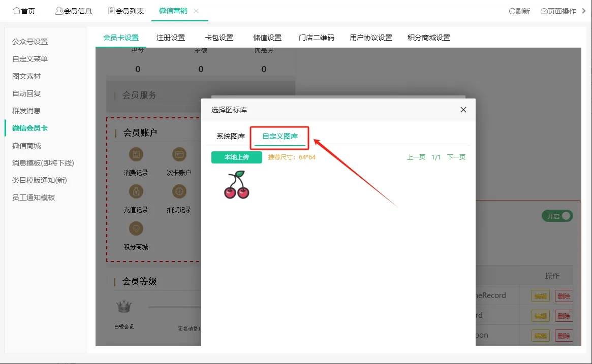
Task: Go to the 首页 home tab
Action: 24,11
